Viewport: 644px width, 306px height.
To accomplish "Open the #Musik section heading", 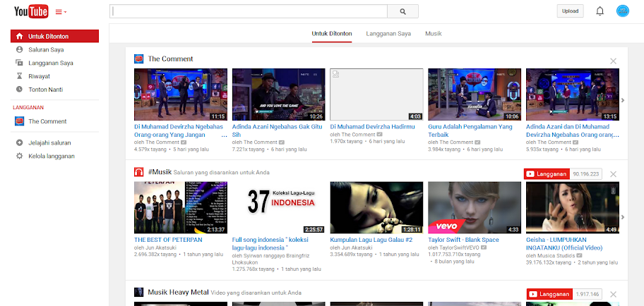I will (160, 172).
